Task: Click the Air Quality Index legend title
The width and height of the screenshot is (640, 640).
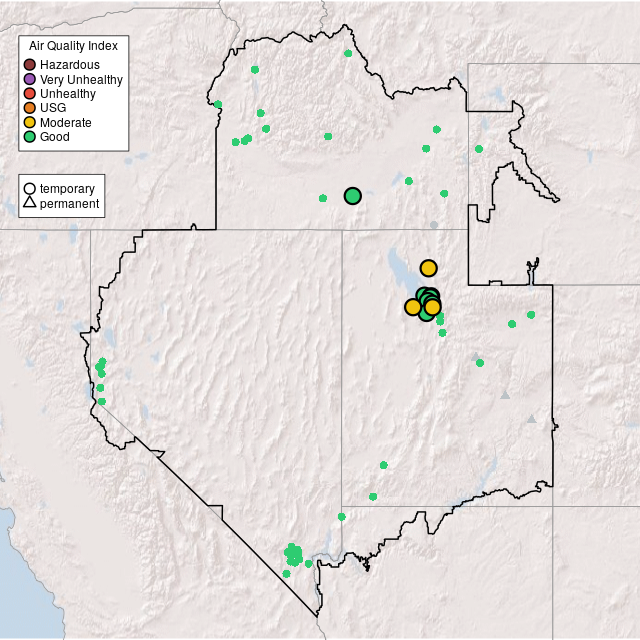Action: [x=74, y=46]
